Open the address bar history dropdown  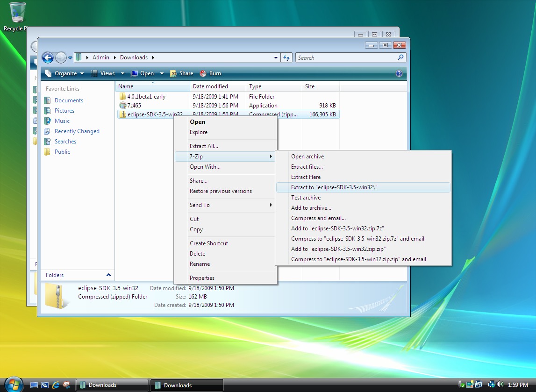pos(276,58)
